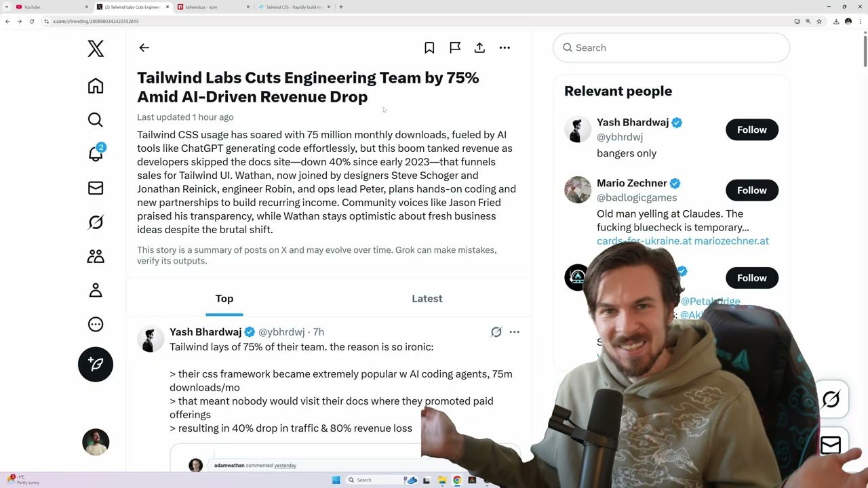The image size is (868, 488).
Task: Open Mario Zechner profile name link
Action: 632,183
